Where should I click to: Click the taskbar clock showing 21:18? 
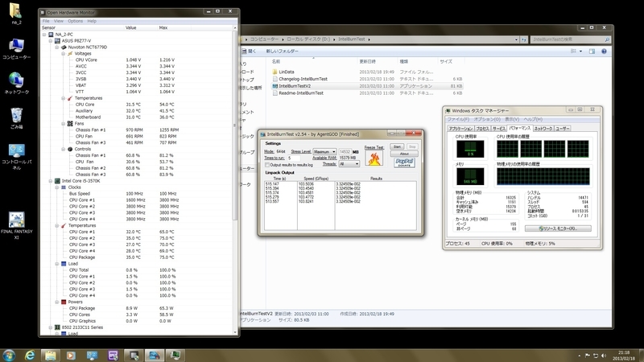tap(624, 356)
